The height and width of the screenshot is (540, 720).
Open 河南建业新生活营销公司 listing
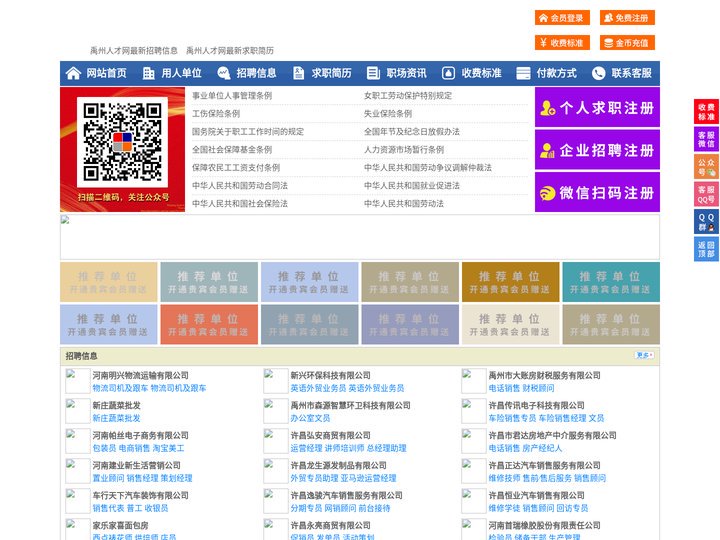tap(136, 465)
